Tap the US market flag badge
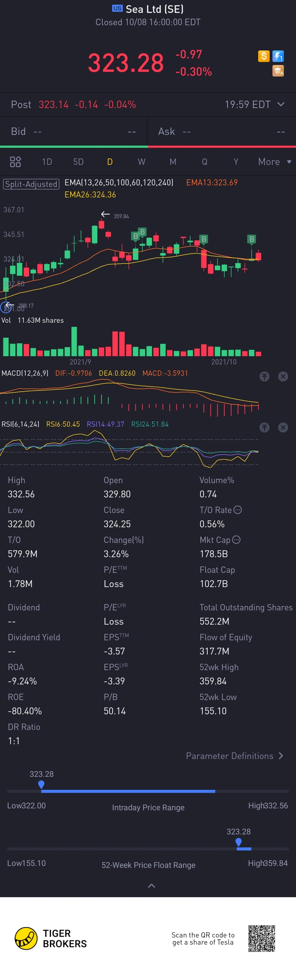296x980 pixels. (x=117, y=9)
